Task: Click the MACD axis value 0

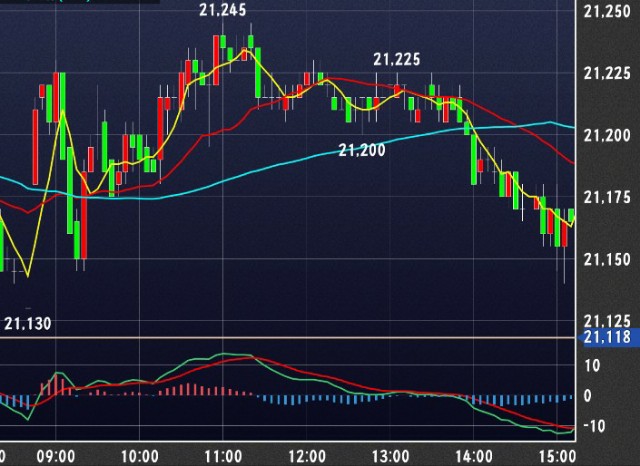Action: tap(587, 396)
